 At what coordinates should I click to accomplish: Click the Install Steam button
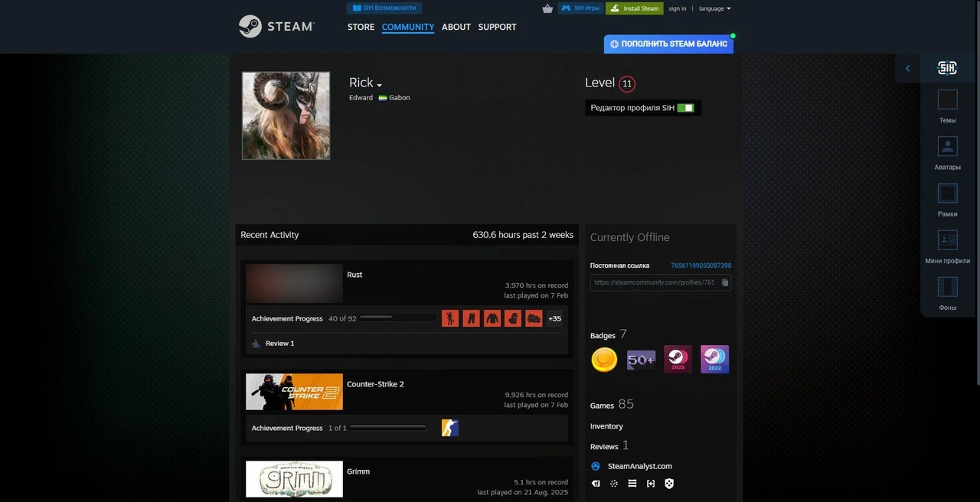[x=634, y=8]
